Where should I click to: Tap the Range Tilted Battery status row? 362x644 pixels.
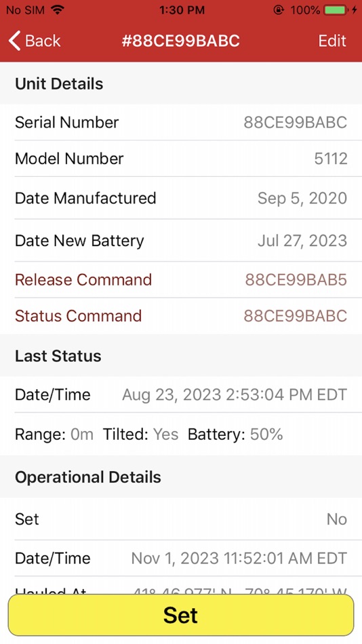click(181, 434)
